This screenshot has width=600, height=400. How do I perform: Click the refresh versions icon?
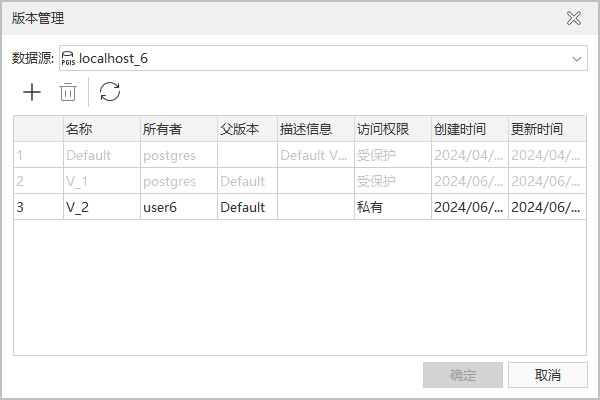pyautogui.click(x=110, y=93)
